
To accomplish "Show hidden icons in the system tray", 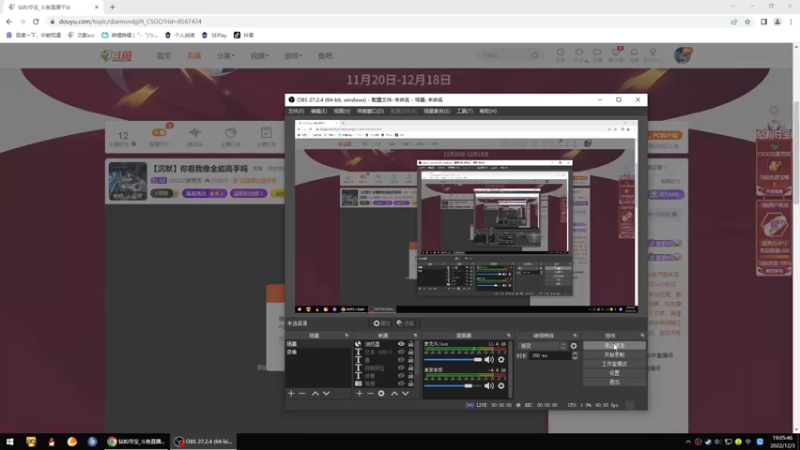I will 688,441.
